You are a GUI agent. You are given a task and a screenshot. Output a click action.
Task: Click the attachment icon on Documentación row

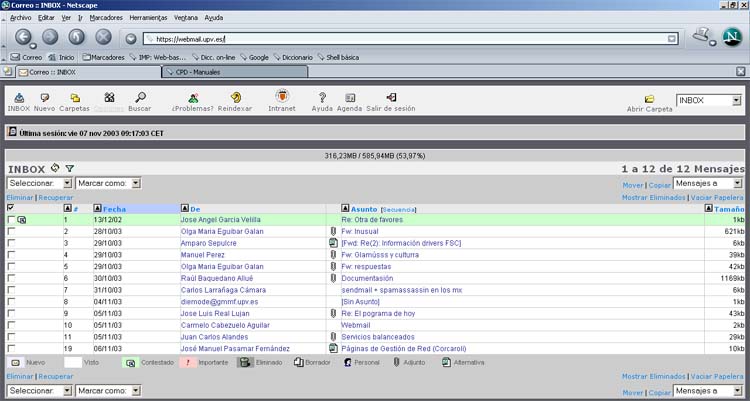pyautogui.click(x=333, y=278)
